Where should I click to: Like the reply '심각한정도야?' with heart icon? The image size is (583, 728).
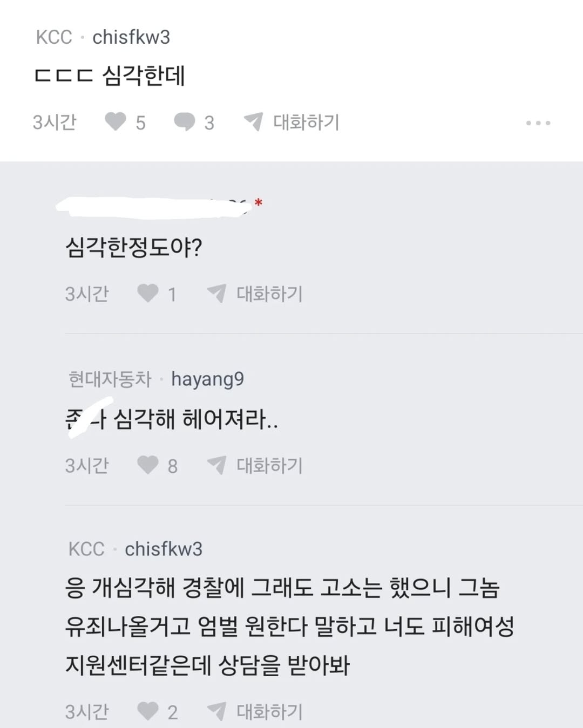click(147, 294)
